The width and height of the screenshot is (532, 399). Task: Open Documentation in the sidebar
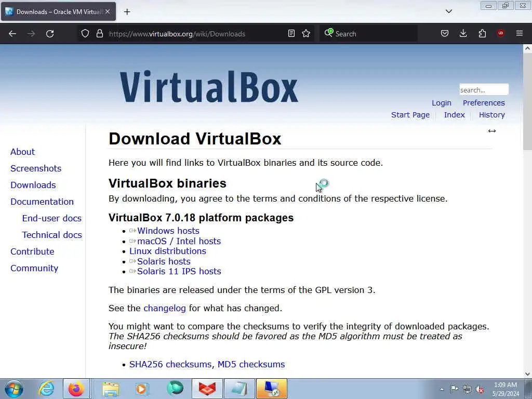42,202
